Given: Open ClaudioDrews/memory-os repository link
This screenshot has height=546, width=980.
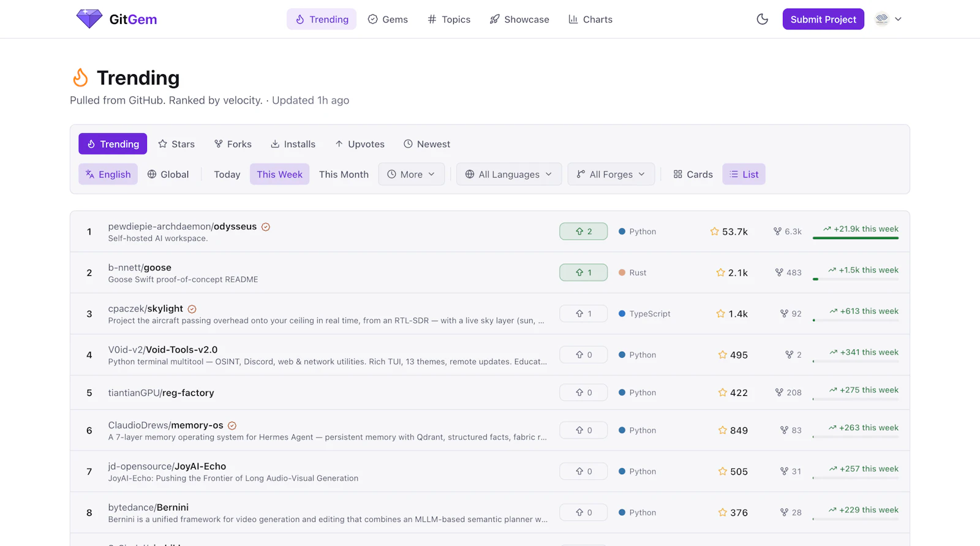Looking at the screenshot, I should [x=166, y=425].
